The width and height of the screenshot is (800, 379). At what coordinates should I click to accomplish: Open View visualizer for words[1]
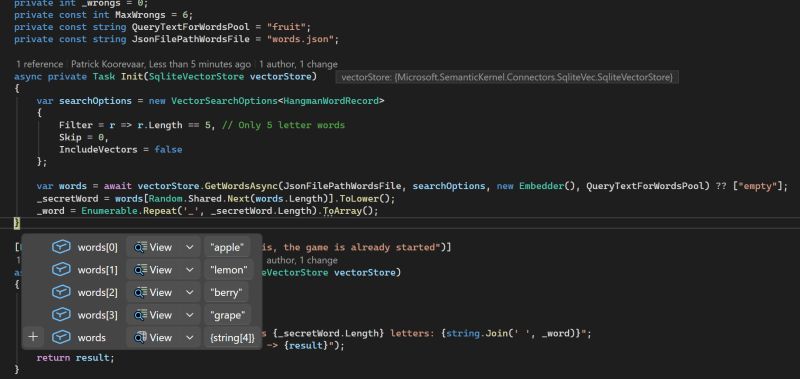(x=153, y=270)
